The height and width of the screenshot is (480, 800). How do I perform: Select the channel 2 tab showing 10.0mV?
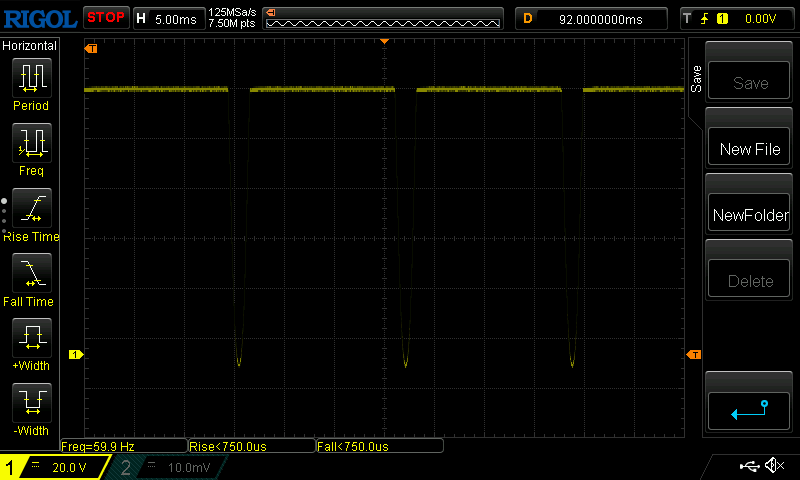click(x=167, y=467)
